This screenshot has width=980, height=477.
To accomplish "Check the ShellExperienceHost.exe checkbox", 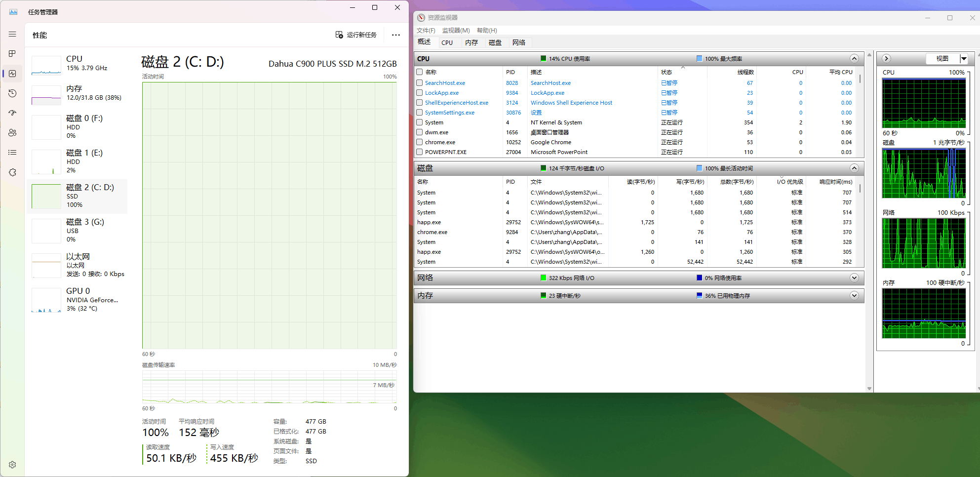I will point(420,103).
